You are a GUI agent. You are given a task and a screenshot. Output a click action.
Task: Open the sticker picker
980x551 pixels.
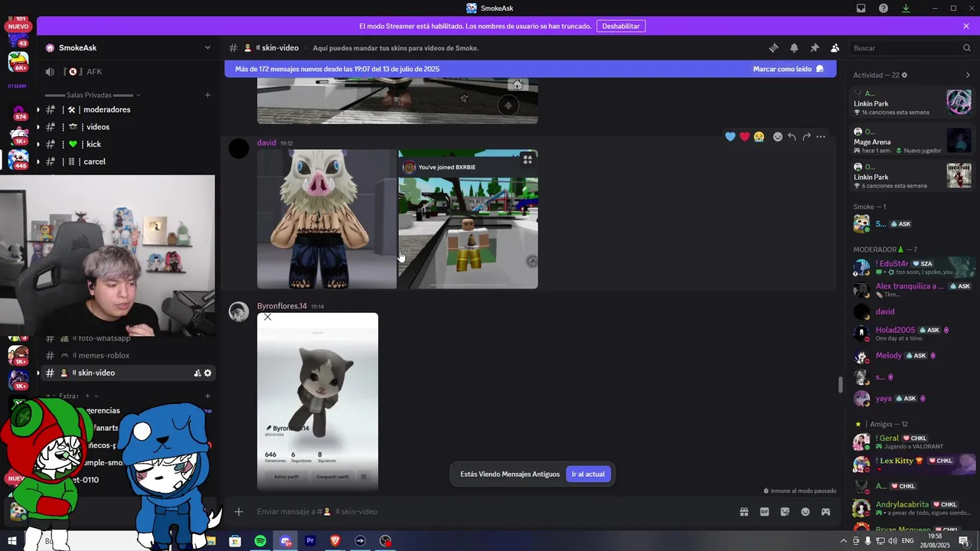click(785, 511)
